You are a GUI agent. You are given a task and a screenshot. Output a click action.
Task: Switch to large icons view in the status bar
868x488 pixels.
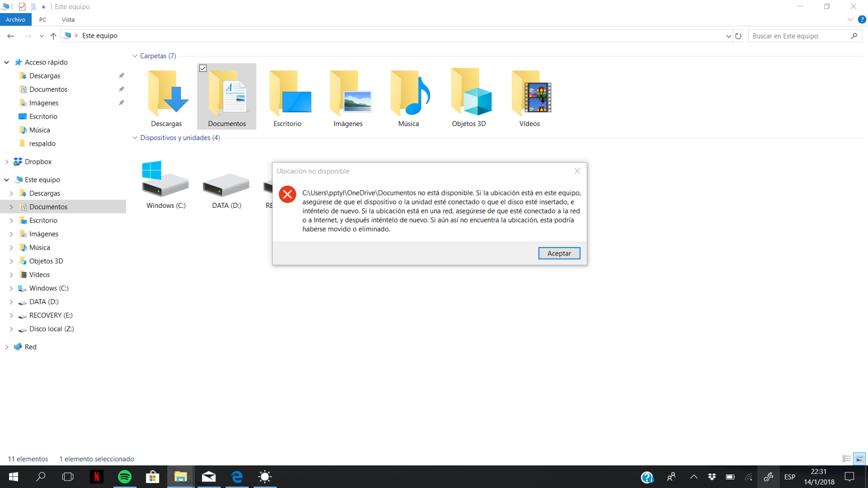pyautogui.click(x=859, y=459)
